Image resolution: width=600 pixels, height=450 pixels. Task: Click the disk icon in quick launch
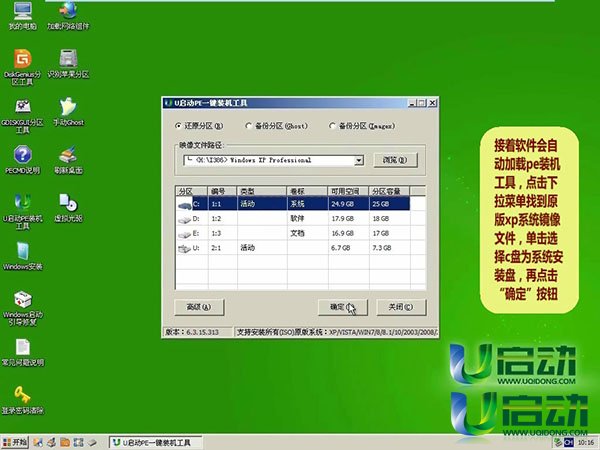point(92,443)
